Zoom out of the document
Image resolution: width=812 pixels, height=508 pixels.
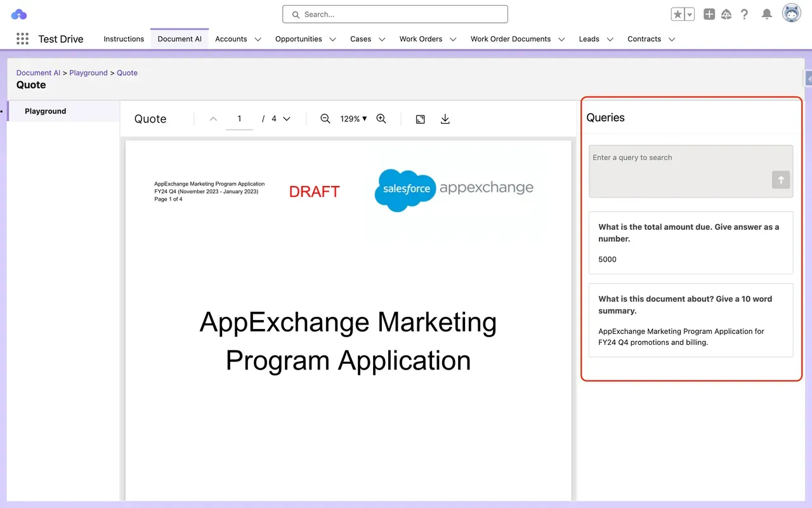325,119
